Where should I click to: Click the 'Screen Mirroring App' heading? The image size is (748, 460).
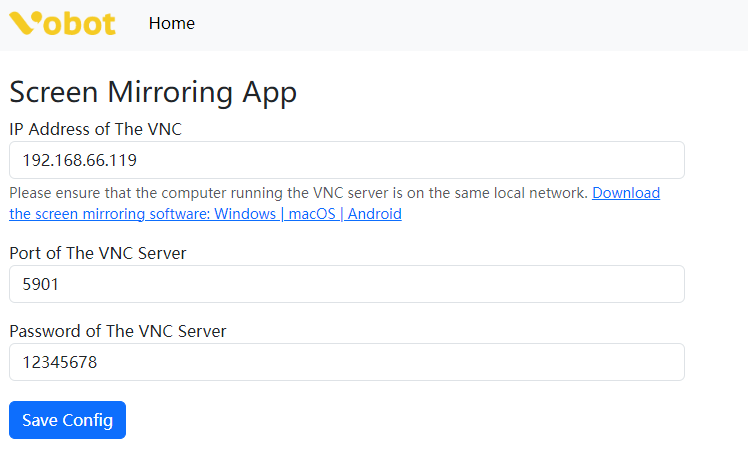[x=153, y=92]
